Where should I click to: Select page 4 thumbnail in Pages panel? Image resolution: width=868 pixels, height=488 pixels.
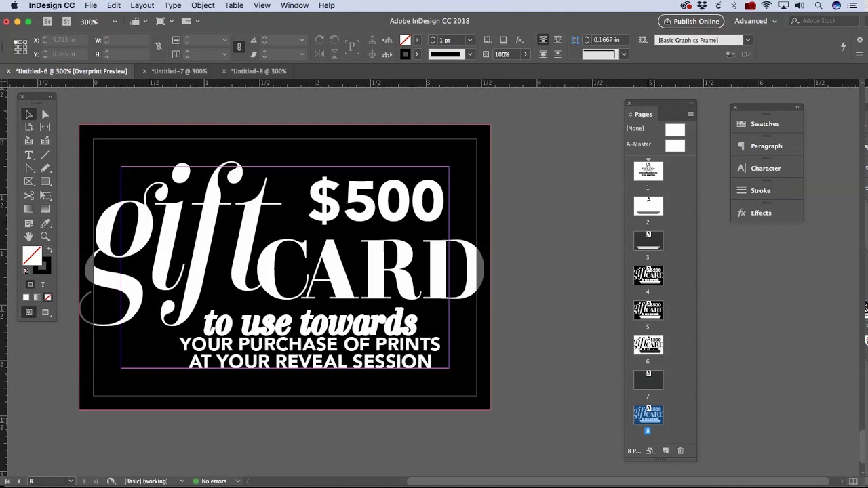tap(648, 275)
